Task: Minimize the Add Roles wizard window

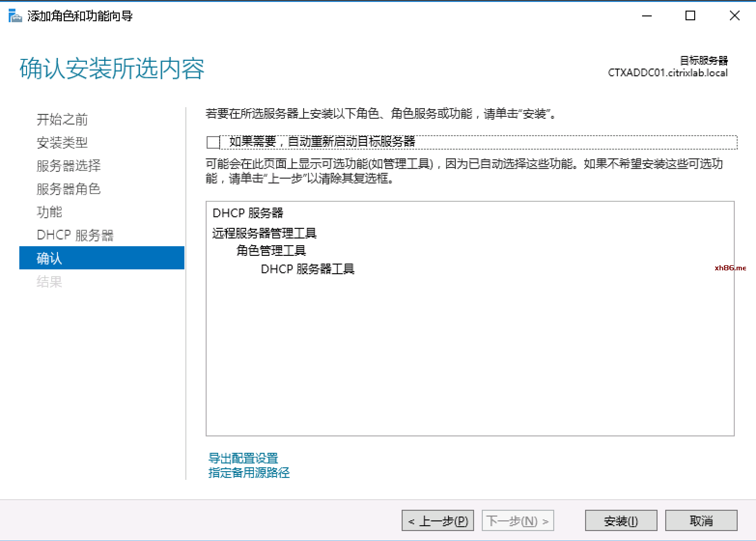Action: [x=647, y=16]
